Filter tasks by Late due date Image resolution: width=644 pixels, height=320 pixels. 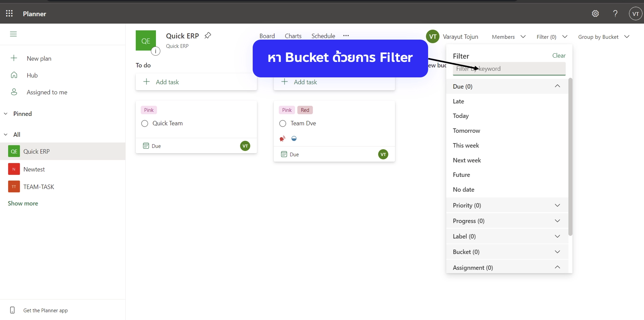458,101
